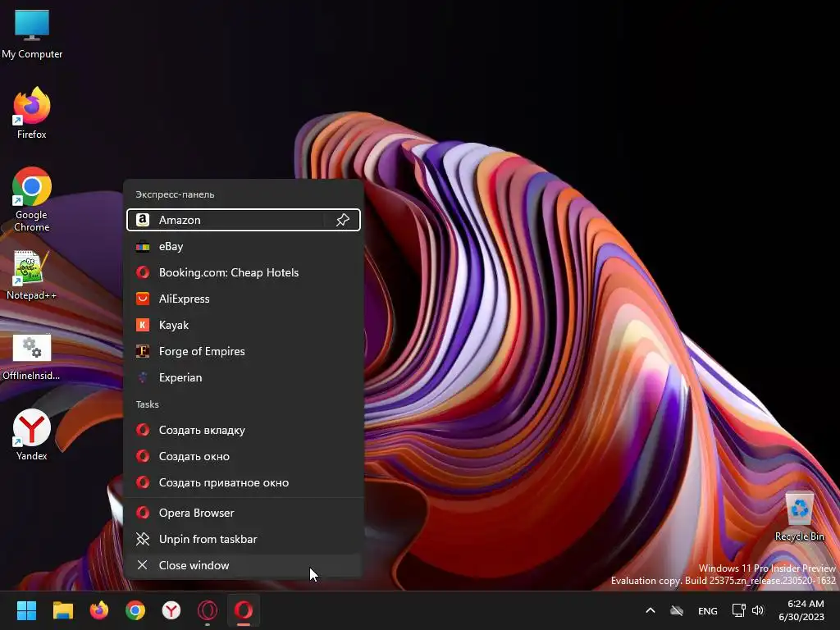Select Создать окно task
840x630 pixels.
[x=243, y=456]
